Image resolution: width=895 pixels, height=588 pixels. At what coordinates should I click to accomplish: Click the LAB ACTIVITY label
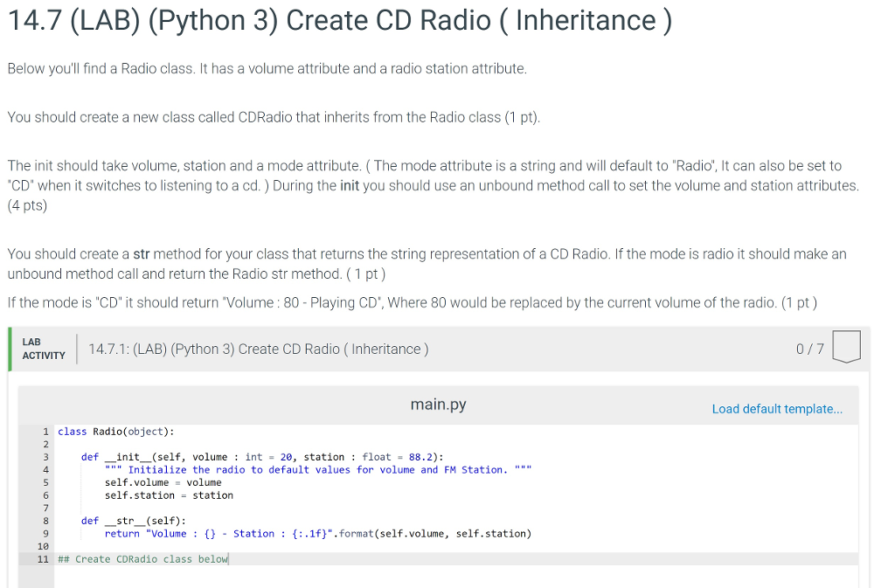coord(41,348)
